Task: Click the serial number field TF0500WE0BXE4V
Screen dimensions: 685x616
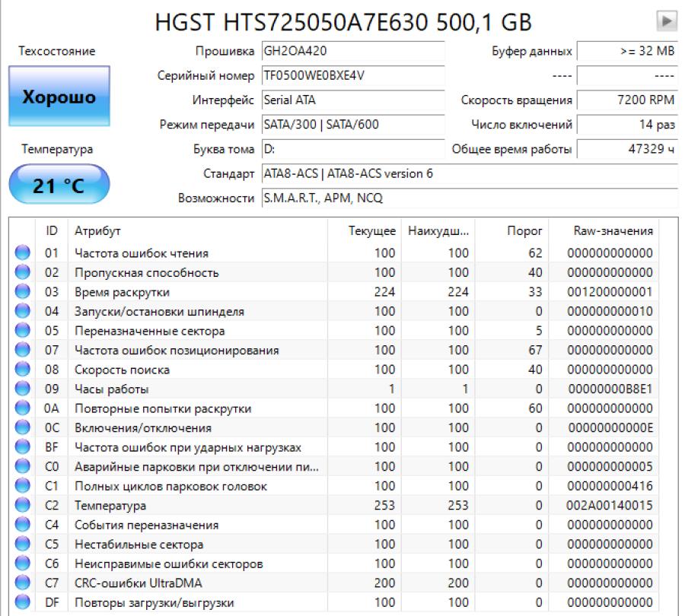Action: [x=352, y=76]
